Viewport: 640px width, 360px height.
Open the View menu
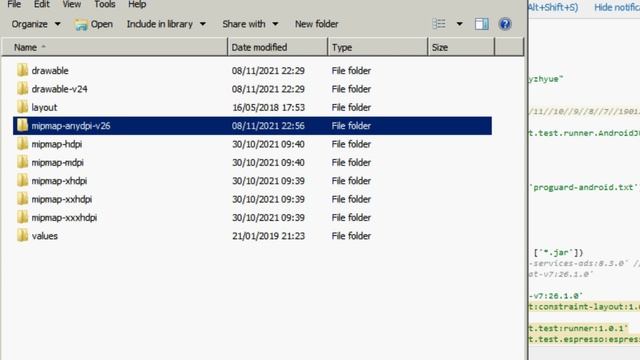(x=71, y=4)
